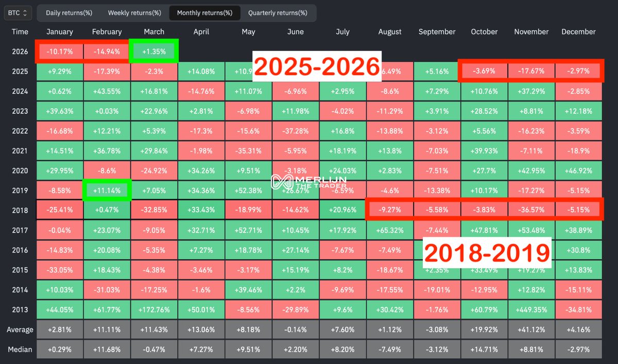Click the December column header
This screenshot has width=618, height=364.
coord(578,31)
